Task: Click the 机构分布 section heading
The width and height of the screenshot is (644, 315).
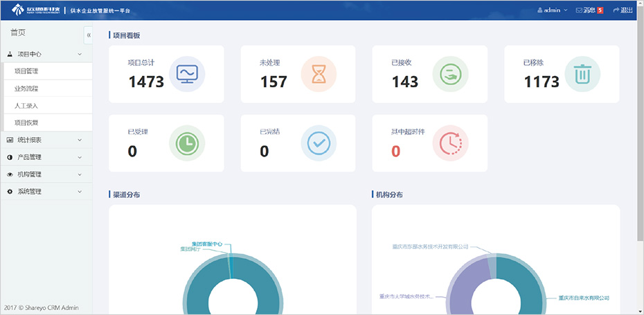Action: coord(389,195)
